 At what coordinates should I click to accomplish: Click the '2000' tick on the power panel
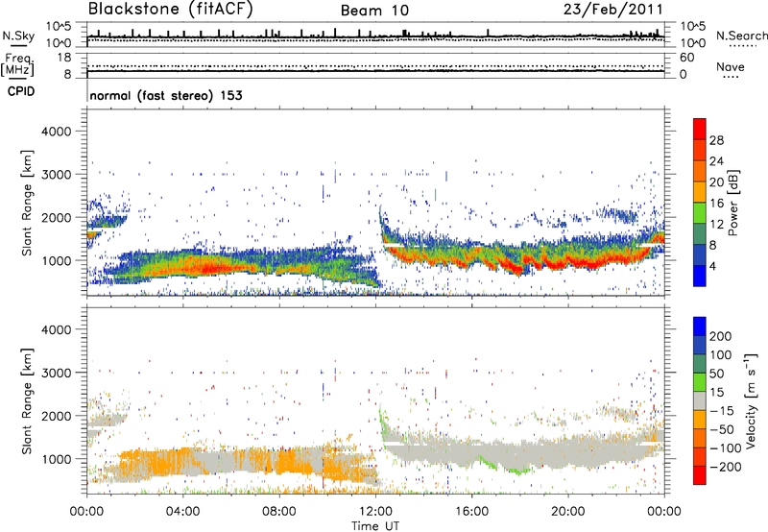[56, 217]
